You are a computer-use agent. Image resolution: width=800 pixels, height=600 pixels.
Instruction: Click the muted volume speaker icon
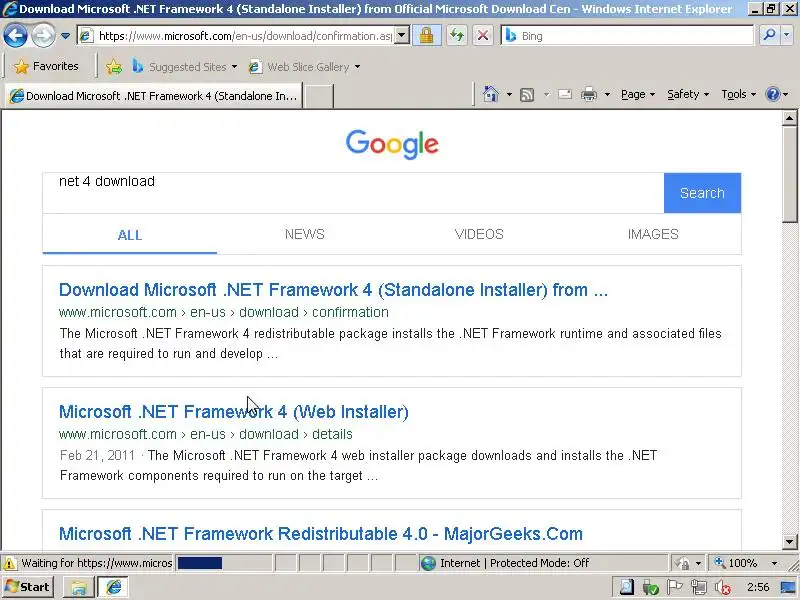point(722,588)
